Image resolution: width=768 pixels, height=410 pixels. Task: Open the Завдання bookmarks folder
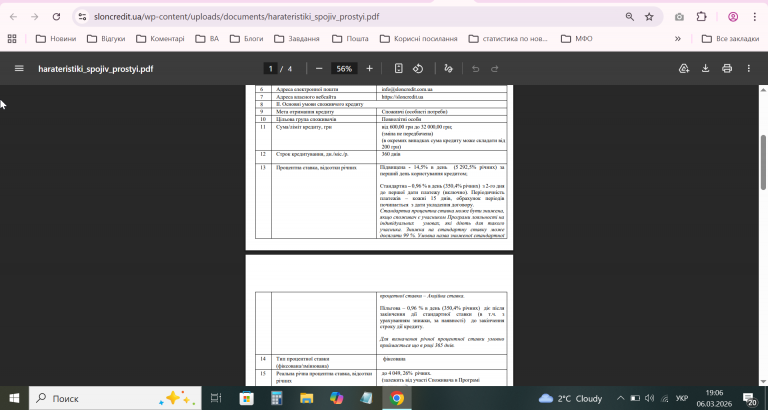[x=297, y=39]
